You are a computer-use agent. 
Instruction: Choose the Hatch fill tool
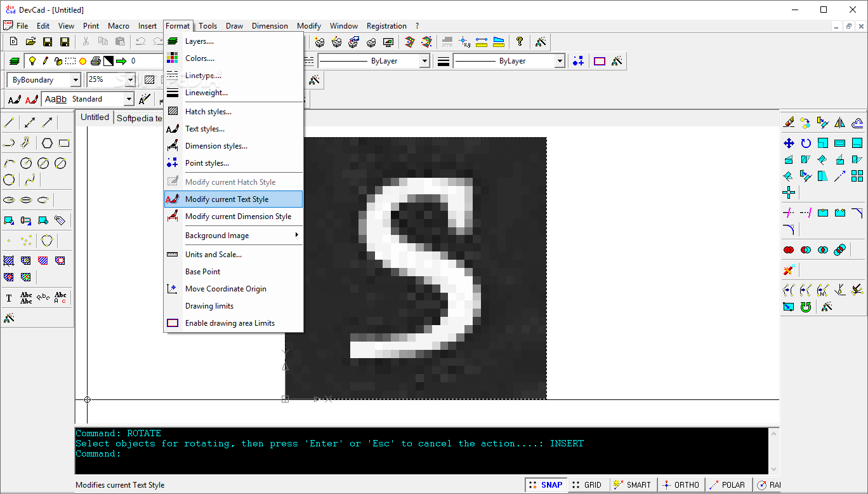[9, 260]
